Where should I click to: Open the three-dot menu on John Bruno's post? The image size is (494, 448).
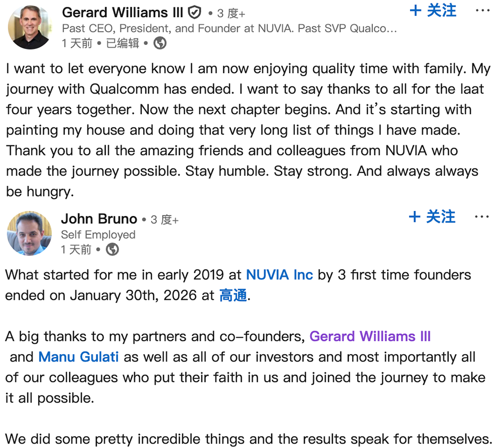click(x=482, y=217)
